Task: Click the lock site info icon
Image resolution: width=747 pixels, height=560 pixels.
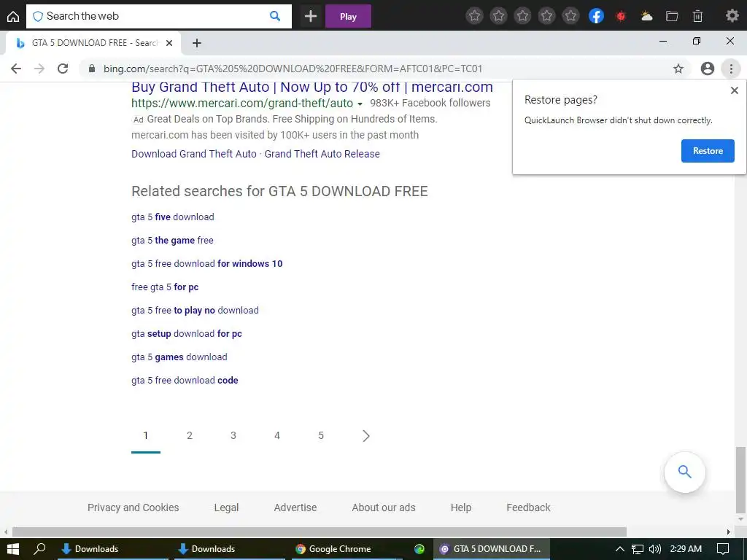Action: click(x=92, y=69)
